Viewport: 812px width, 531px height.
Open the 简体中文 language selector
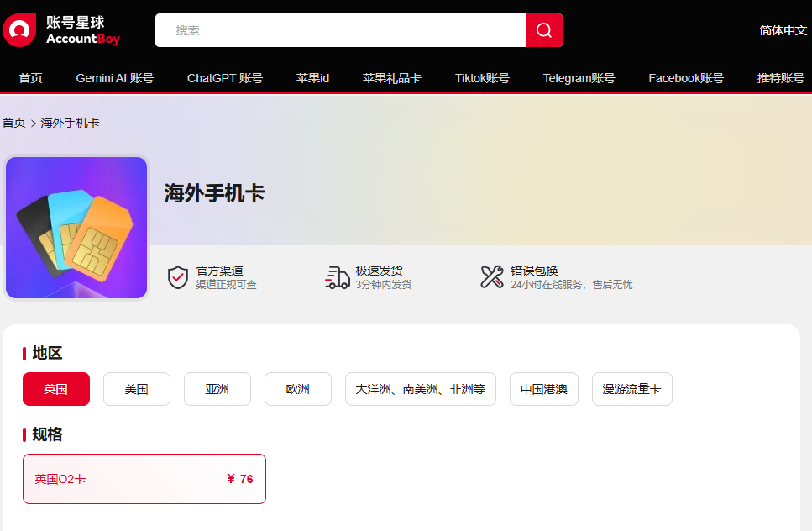(x=783, y=30)
